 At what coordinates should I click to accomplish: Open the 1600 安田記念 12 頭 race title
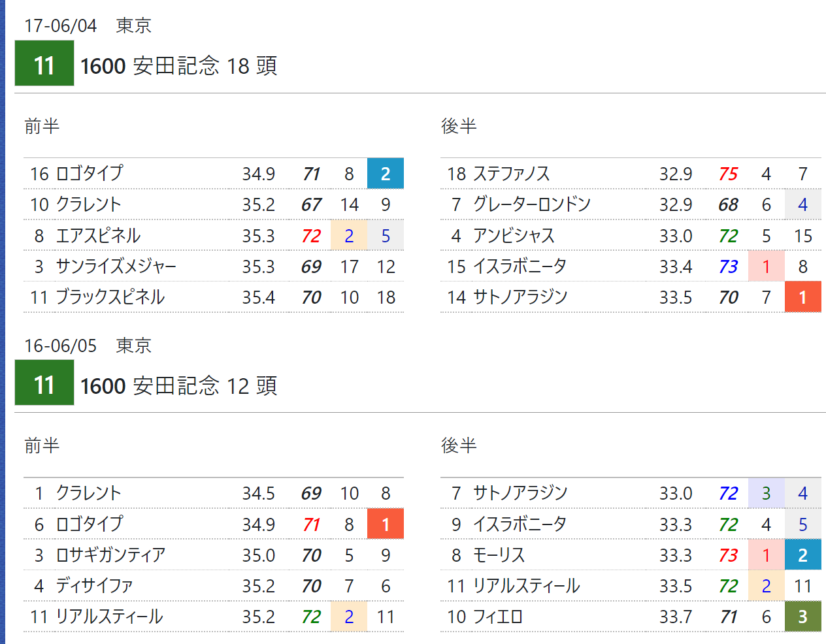point(178,385)
